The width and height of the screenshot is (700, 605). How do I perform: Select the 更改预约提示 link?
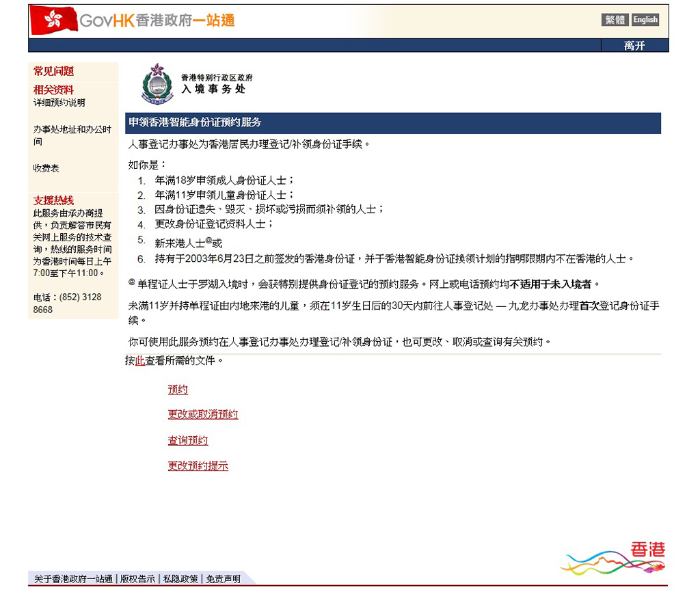coord(198,466)
